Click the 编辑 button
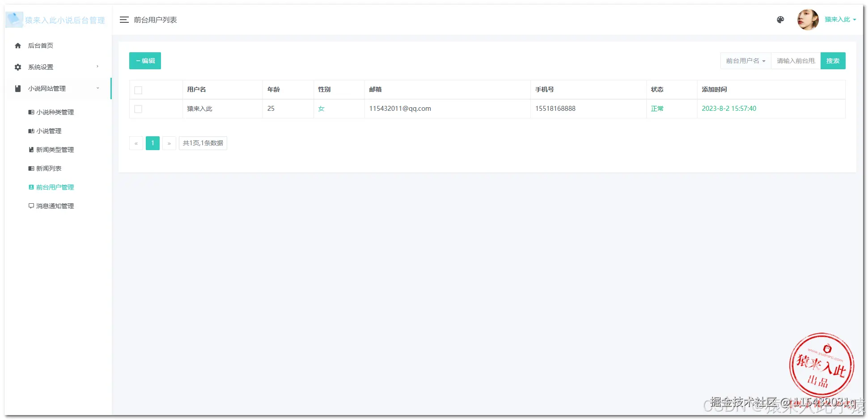Image resolution: width=868 pixels, height=420 pixels. click(145, 61)
